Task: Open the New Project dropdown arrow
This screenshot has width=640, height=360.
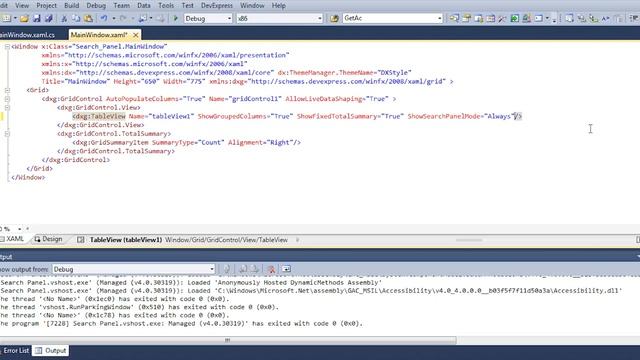Action: pyautogui.click(x=15, y=18)
